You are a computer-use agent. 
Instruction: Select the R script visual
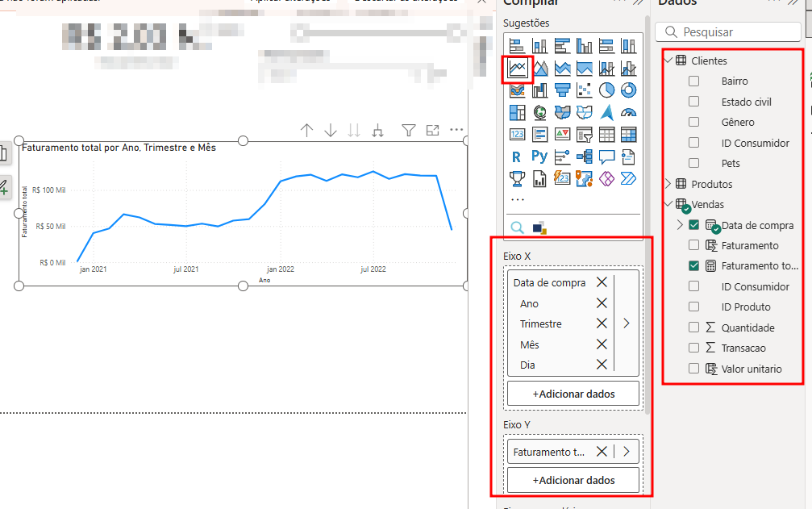click(x=516, y=156)
